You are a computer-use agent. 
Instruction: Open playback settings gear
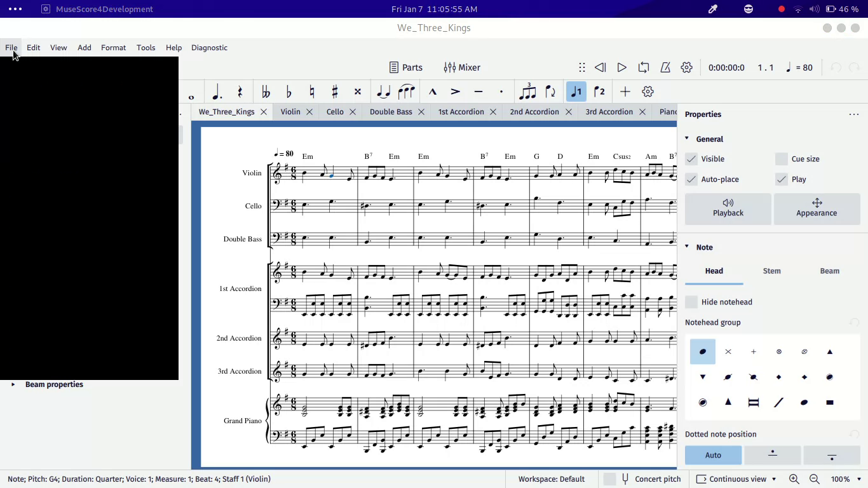pos(687,67)
